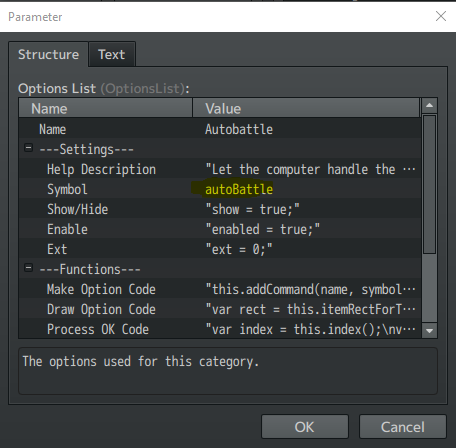
Task: Open the Text tab
Action: click(x=112, y=54)
